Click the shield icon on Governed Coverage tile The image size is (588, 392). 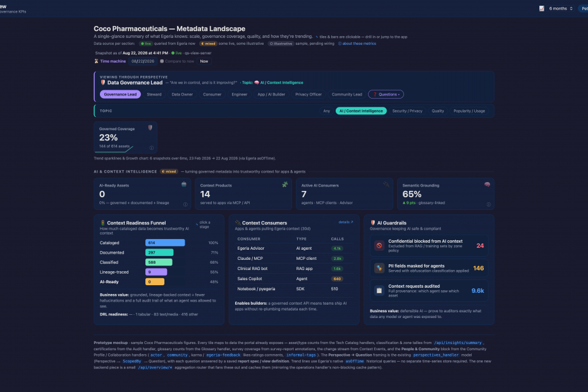[x=150, y=128]
